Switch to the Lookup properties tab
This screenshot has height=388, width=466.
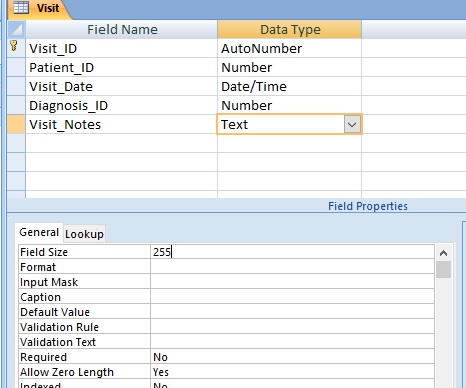click(x=84, y=234)
